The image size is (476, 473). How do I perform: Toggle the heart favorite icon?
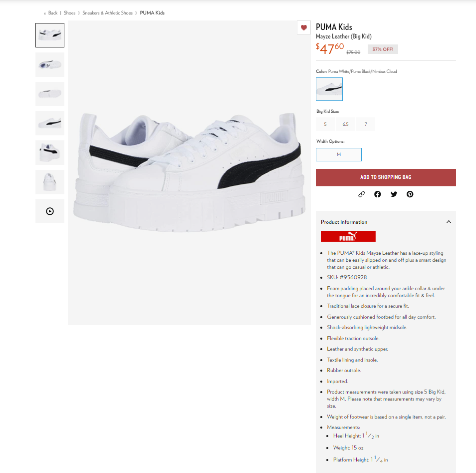(x=303, y=27)
